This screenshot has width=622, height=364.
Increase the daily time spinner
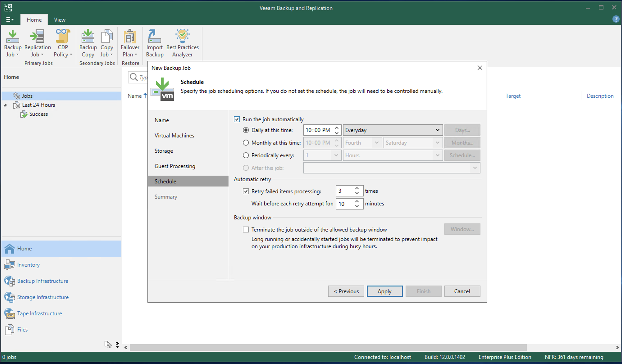337,127
